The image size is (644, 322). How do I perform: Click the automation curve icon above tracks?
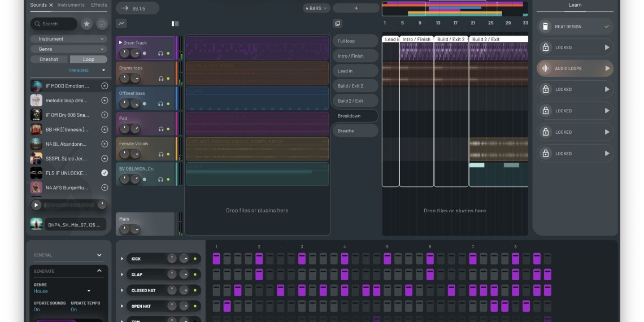point(121,24)
